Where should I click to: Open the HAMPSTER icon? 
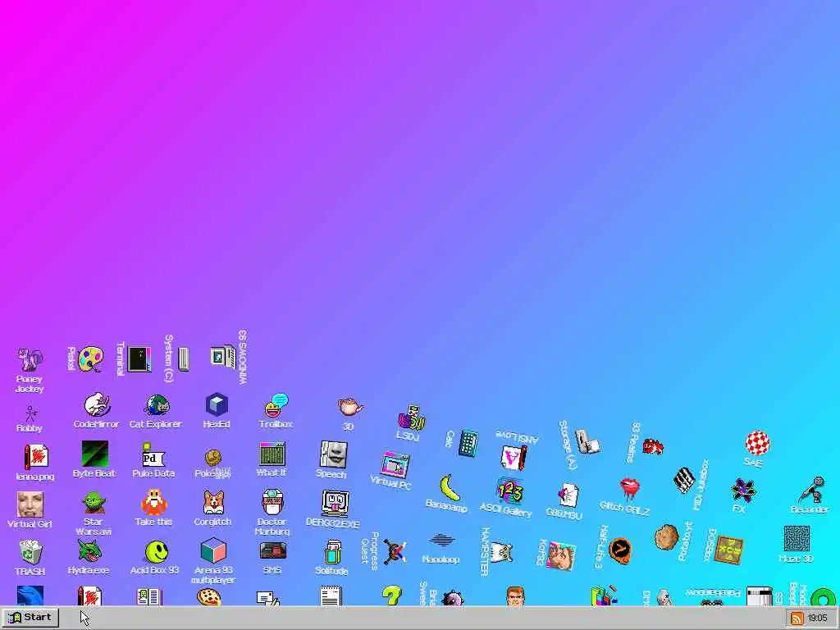coord(502,552)
